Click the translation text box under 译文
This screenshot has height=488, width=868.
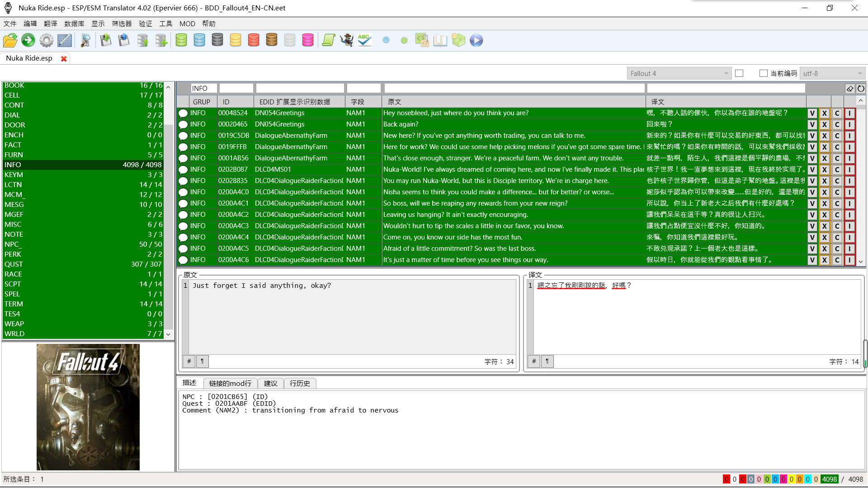[697, 316]
